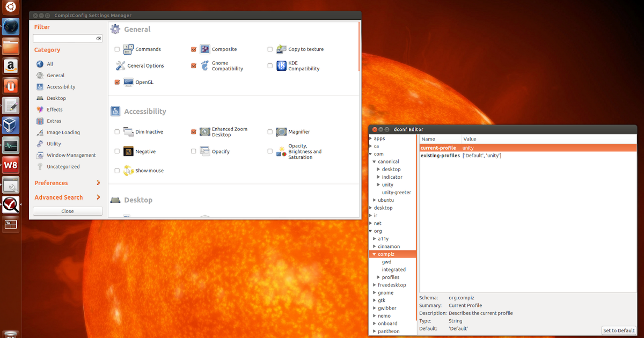The image size is (644, 338).
Task: Open General Options tools icon
Action: pyautogui.click(x=120, y=66)
